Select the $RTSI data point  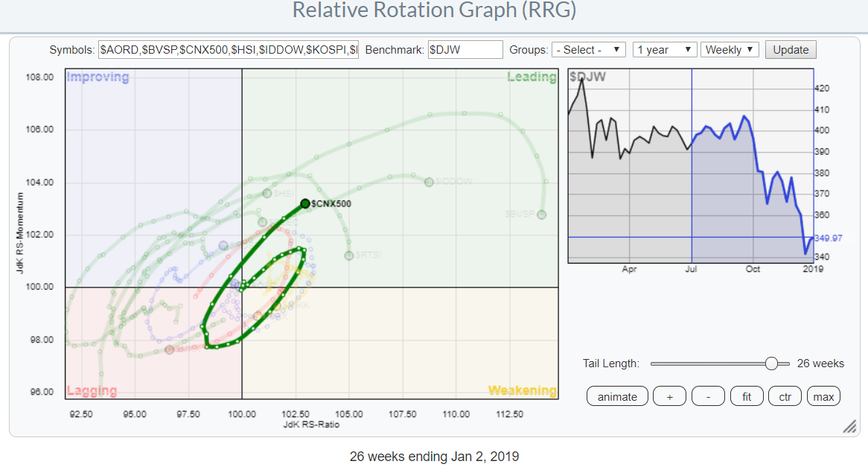pos(348,255)
